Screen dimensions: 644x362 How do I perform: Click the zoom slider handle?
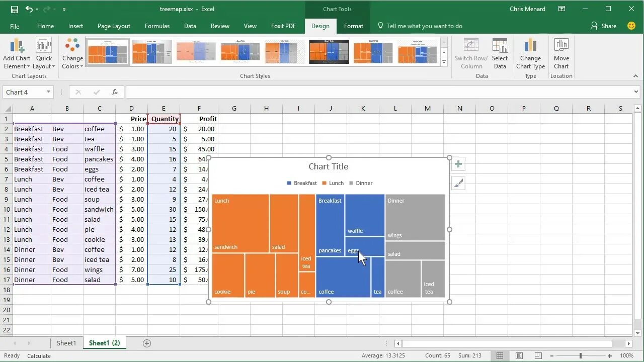pyautogui.click(x=580, y=355)
